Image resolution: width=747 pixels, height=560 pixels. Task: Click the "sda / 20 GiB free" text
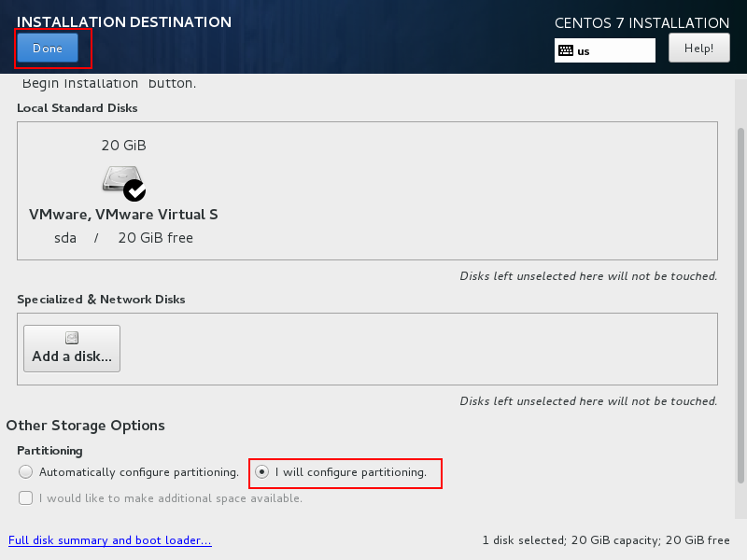[x=123, y=238]
